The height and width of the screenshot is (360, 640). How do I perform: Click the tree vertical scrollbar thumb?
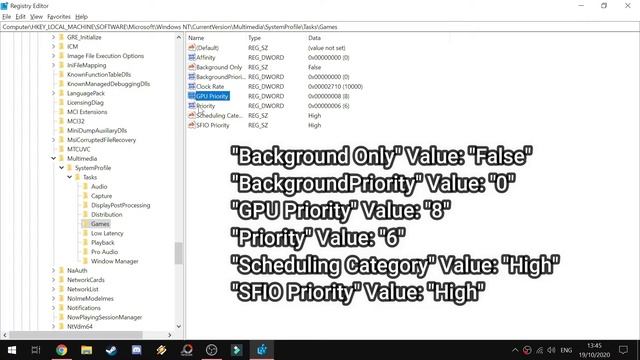(178, 253)
